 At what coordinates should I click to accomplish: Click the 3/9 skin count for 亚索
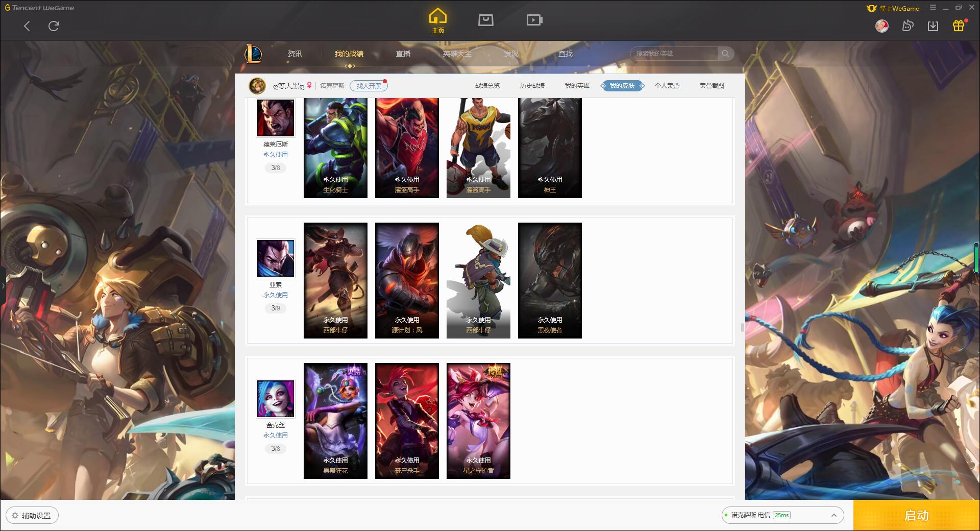click(x=276, y=308)
